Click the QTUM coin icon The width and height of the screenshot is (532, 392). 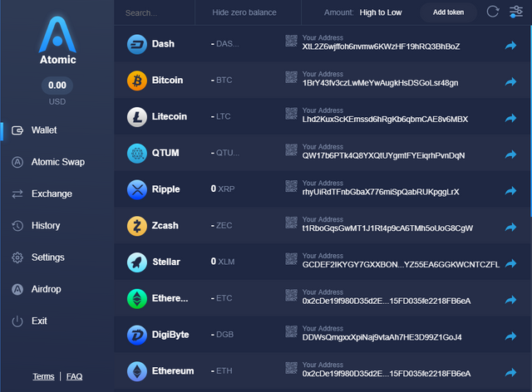[x=137, y=154]
